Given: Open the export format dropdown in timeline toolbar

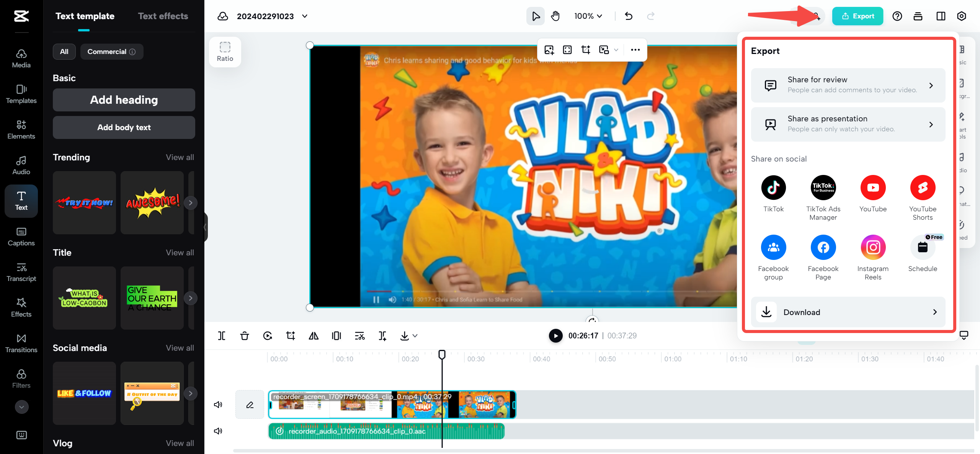Looking at the screenshot, I should (415, 336).
